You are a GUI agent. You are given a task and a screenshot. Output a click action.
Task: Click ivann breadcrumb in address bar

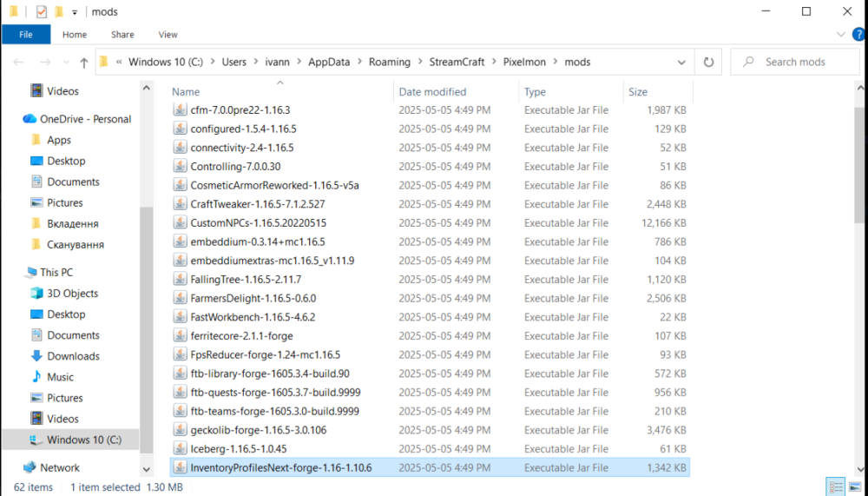click(x=278, y=62)
